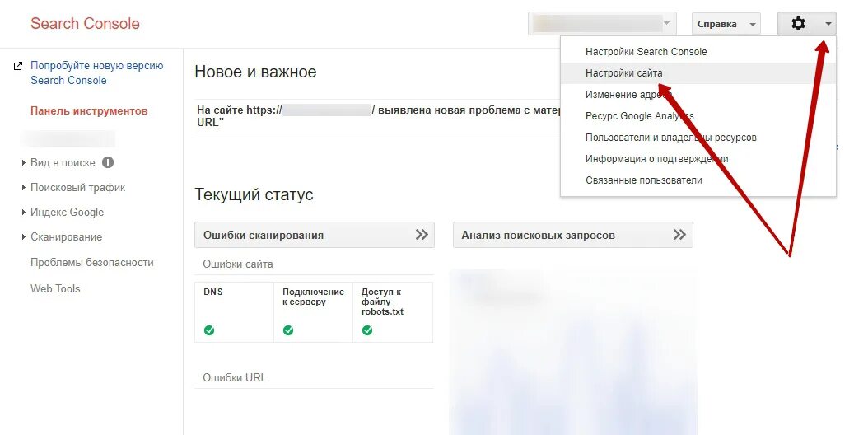Open Web Tools in sidebar
Viewport: 868px width, 435px height.
point(55,288)
